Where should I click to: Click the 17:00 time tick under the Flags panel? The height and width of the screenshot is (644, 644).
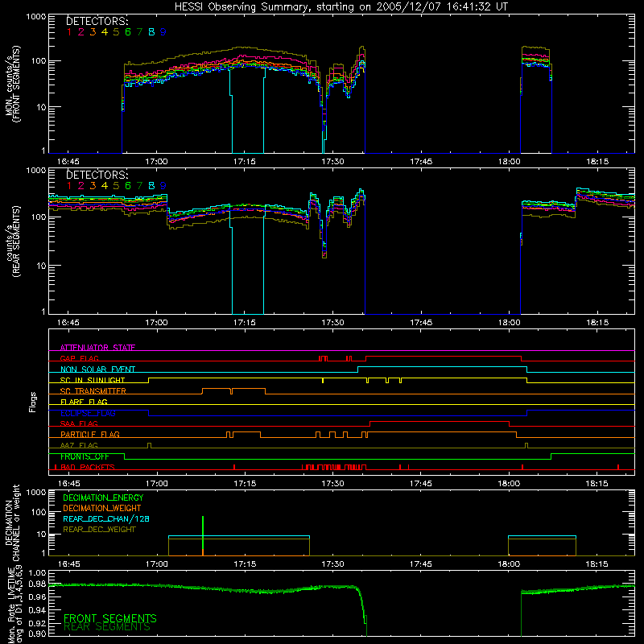tap(156, 484)
